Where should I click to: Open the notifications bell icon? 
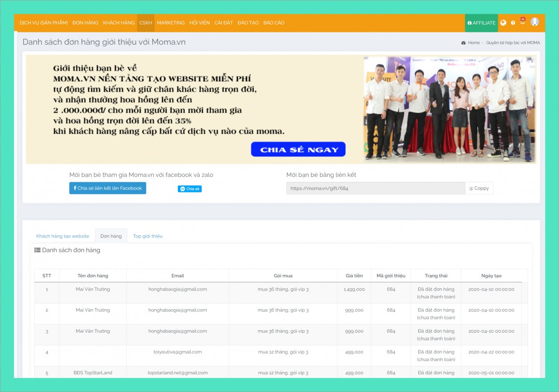(522, 23)
